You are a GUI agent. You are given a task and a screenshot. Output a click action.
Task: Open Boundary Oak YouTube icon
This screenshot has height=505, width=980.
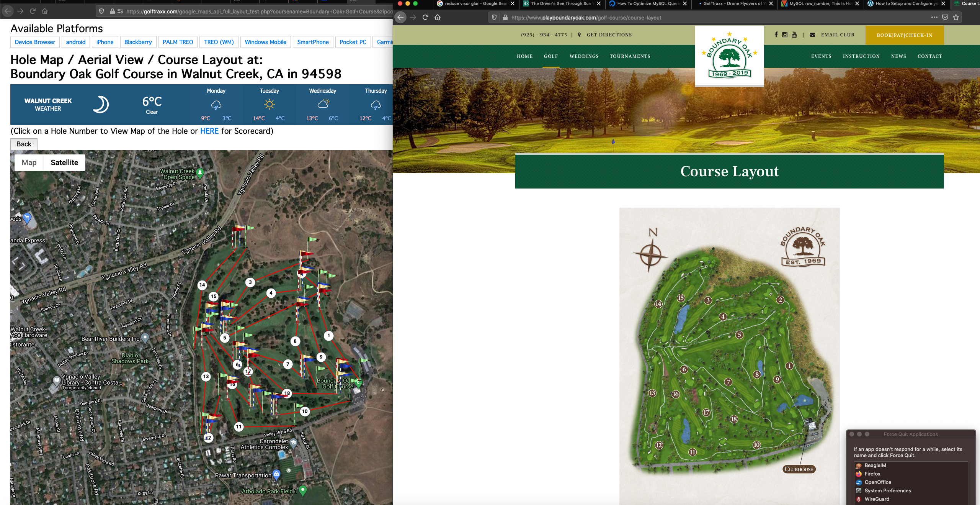pyautogui.click(x=794, y=34)
